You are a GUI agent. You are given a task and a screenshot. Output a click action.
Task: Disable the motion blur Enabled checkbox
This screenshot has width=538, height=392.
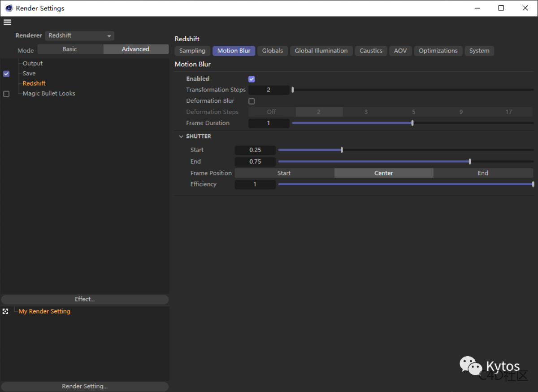click(x=252, y=78)
